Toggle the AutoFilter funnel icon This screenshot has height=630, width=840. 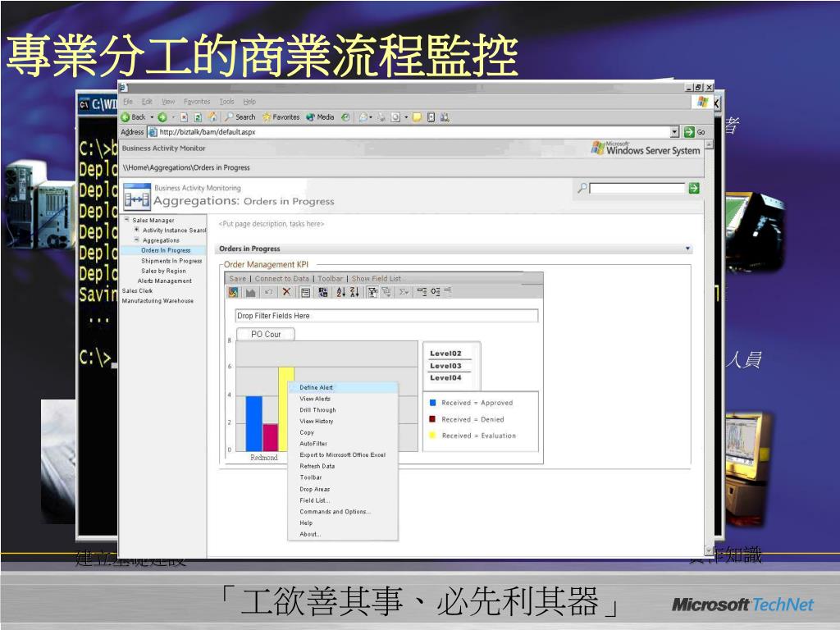[x=373, y=292]
